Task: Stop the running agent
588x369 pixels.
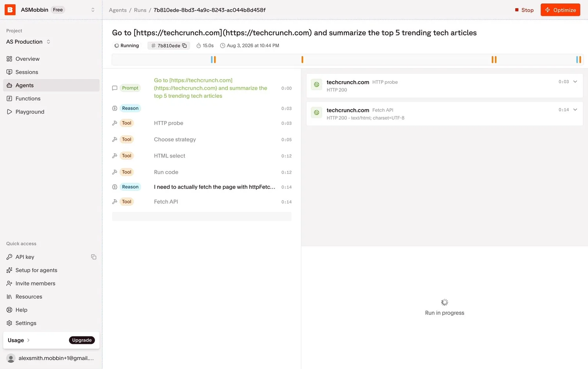Action: pyautogui.click(x=524, y=10)
